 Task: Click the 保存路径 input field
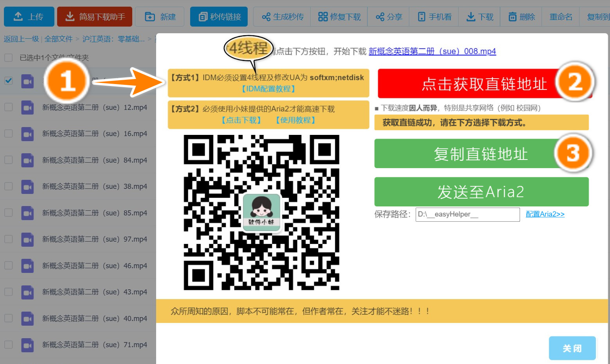click(x=467, y=214)
